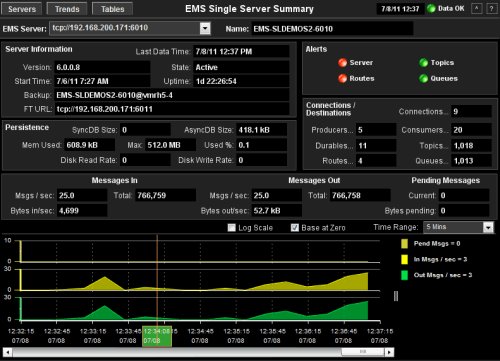This screenshot has width=500, height=361.
Task: Click the chart scrollbar right arrow
Action: 389,352
